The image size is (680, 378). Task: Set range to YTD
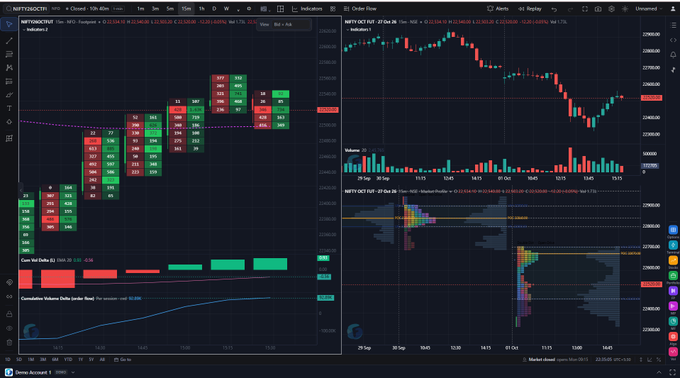(x=68, y=359)
